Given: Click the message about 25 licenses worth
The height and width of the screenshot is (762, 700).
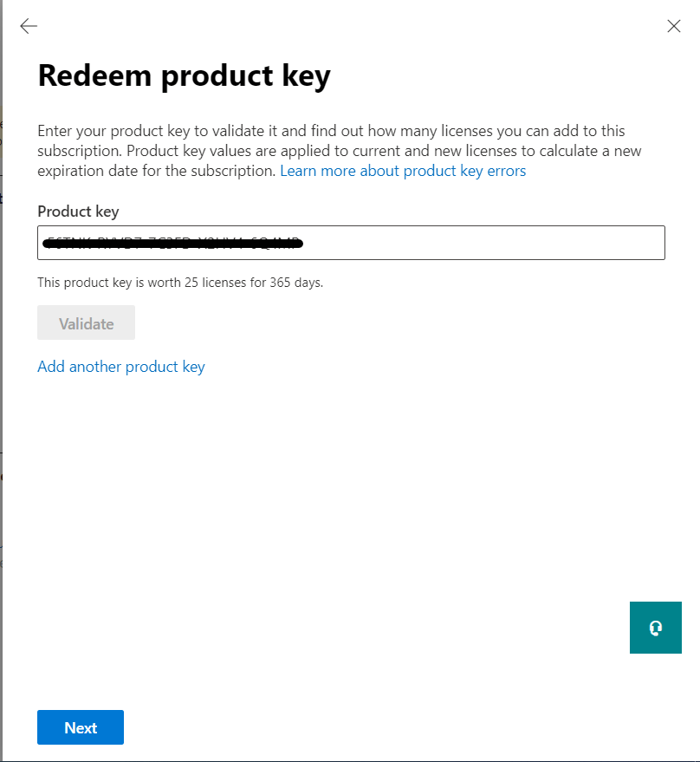Looking at the screenshot, I should (x=180, y=283).
